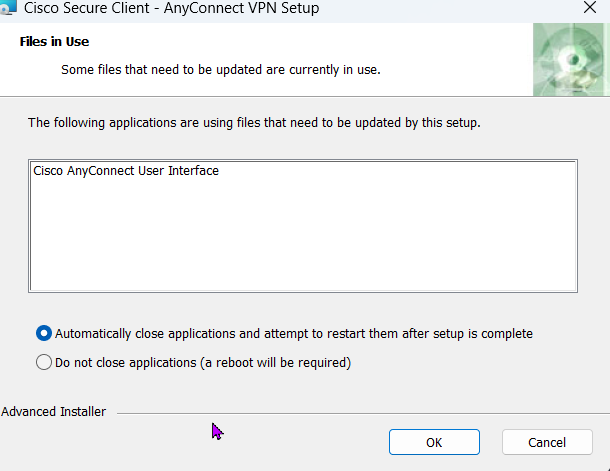Click the Advanced Installer label

tap(54, 412)
